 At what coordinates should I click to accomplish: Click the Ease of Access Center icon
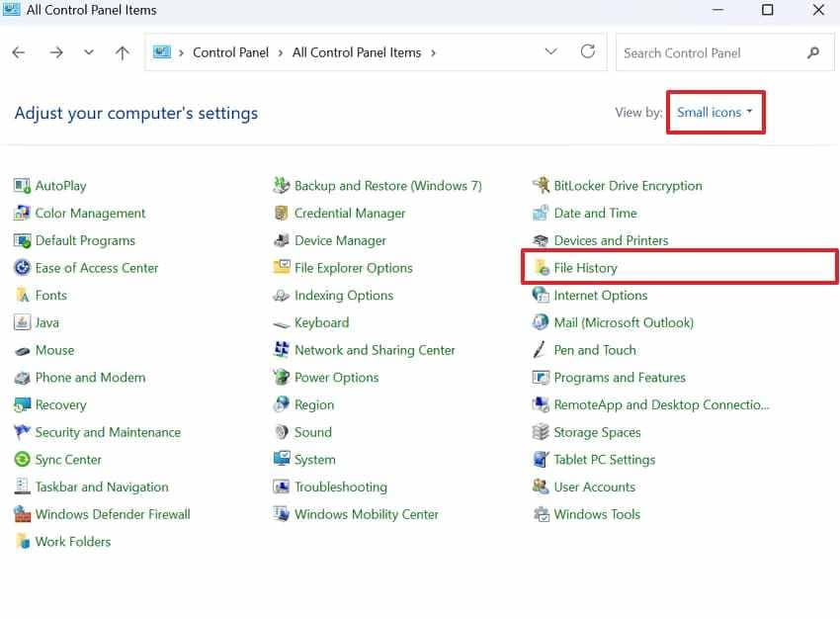point(22,268)
